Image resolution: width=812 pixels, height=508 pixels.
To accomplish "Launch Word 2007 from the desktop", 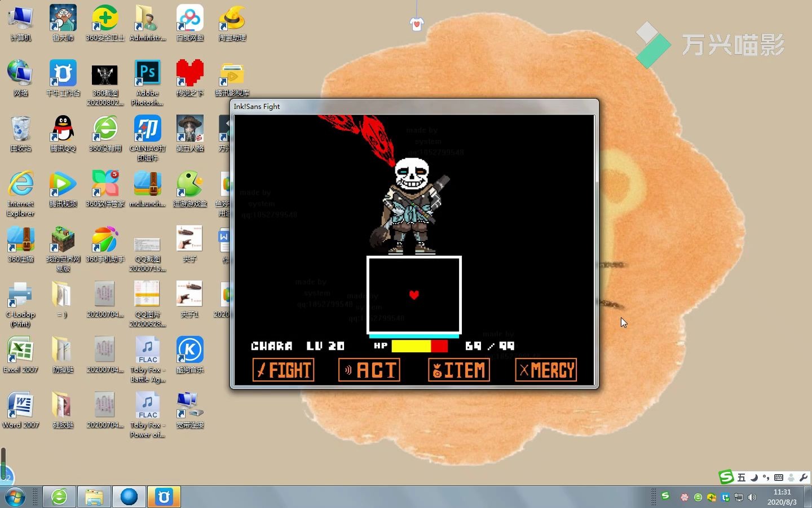I will click(x=21, y=411).
